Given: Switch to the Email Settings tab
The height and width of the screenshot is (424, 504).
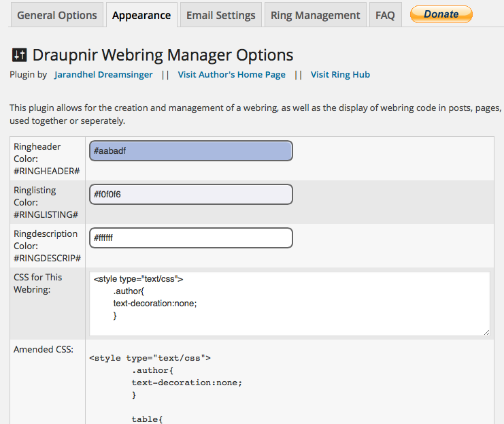Looking at the screenshot, I should [221, 15].
